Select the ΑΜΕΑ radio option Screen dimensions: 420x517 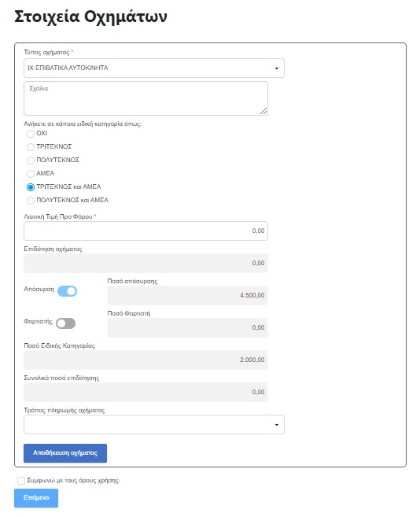[x=31, y=174]
